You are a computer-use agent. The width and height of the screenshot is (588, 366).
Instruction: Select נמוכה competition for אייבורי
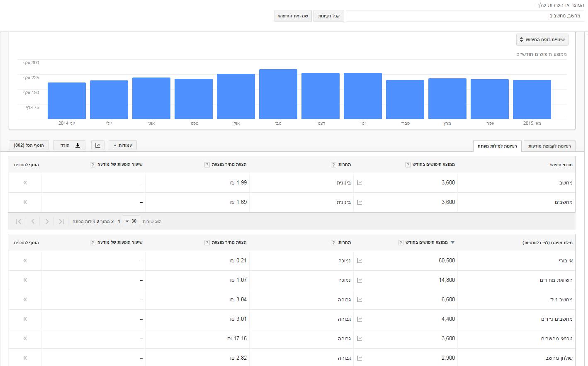point(345,260)
